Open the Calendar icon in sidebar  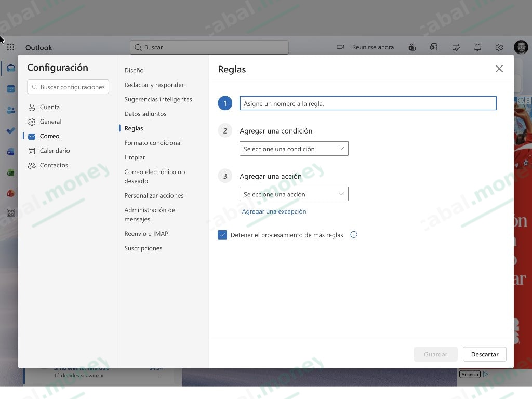(x=10, y=88)
